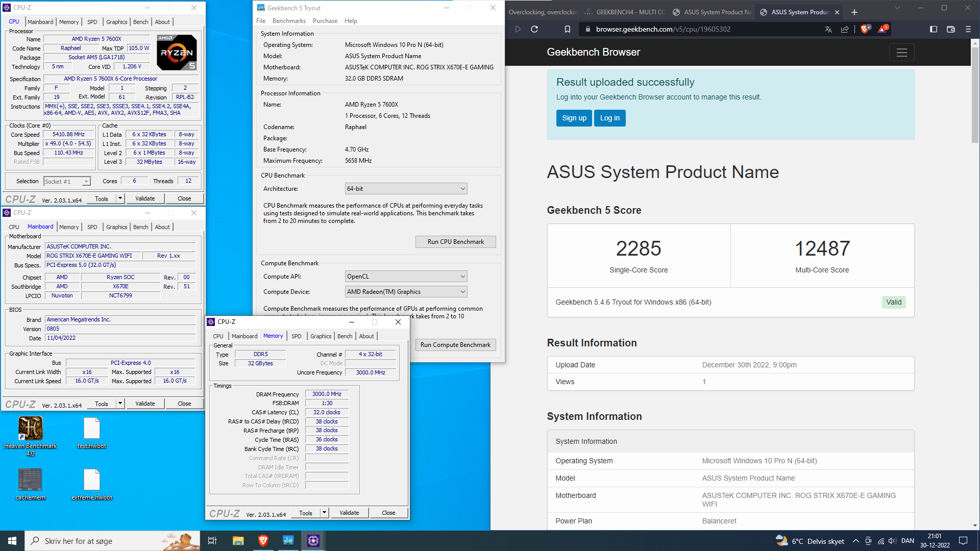Switch to Overclocking browser tab
Screen dimensions: 980x551
pos(542,12)
